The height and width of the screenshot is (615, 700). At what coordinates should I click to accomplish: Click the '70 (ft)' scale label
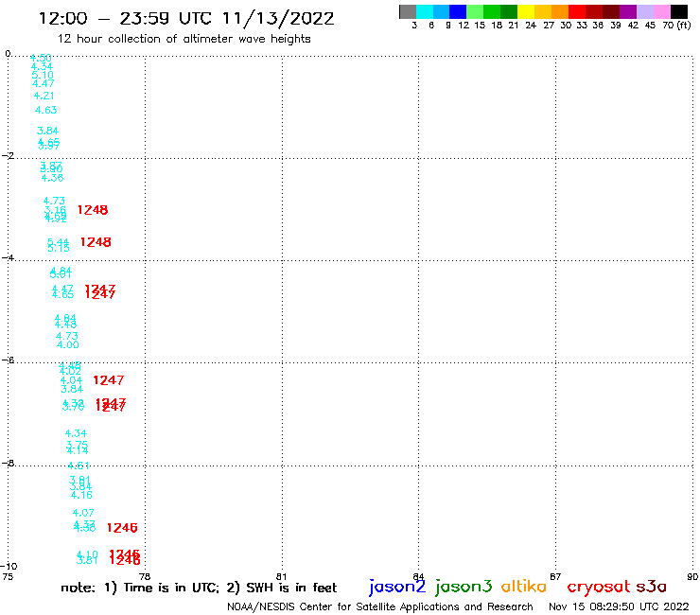(x=676, y=26)
